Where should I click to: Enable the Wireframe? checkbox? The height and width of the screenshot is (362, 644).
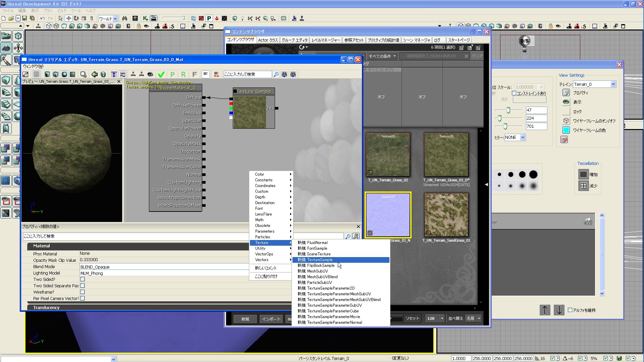(x=83, y=292)
